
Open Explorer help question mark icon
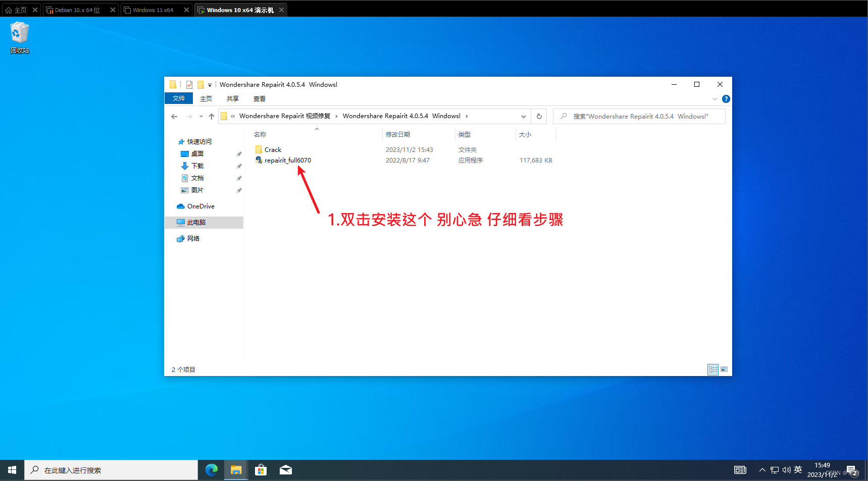coord(726,99)
